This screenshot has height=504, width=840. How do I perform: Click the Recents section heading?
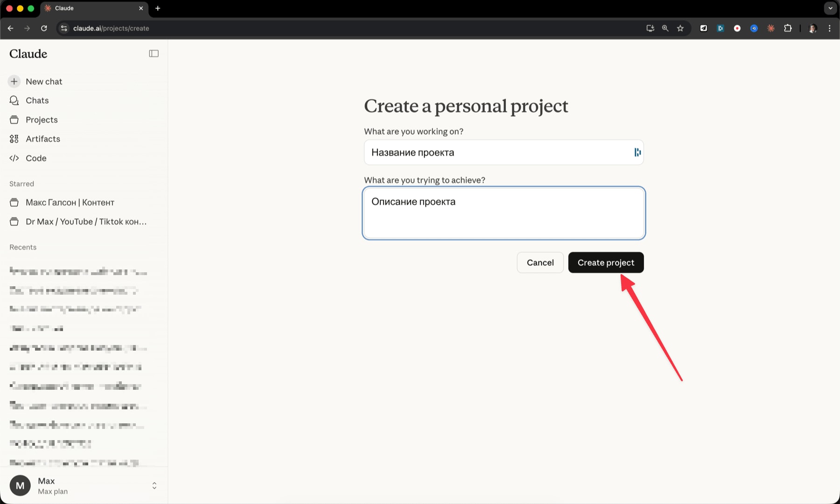tap(23, 247)
